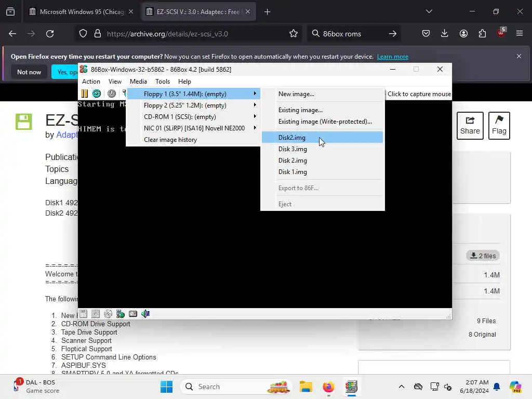
Task: Click the 2 files download button
Action: (483, 256)
